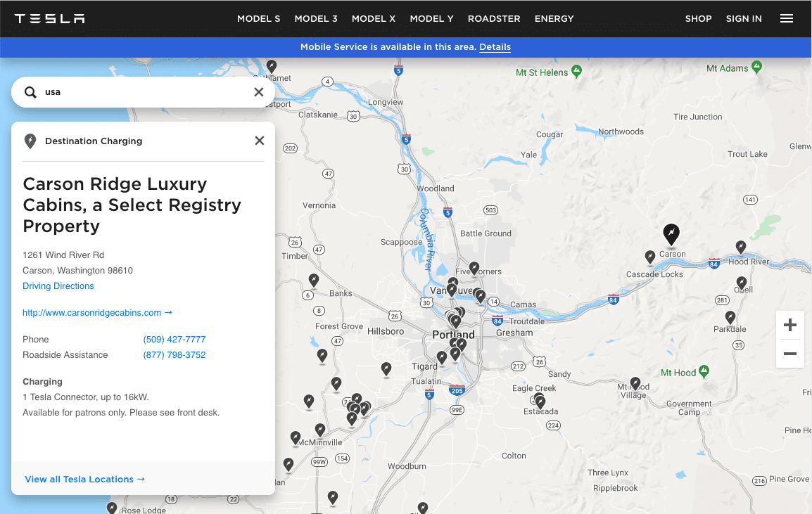The image size is (812, 514).
Task: Click the route 503 highway shield
Action: click(x=490, y=210)
